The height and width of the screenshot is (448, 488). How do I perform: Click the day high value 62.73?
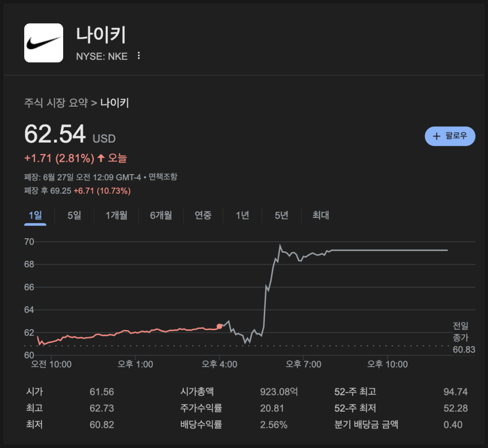coord(102,409)
